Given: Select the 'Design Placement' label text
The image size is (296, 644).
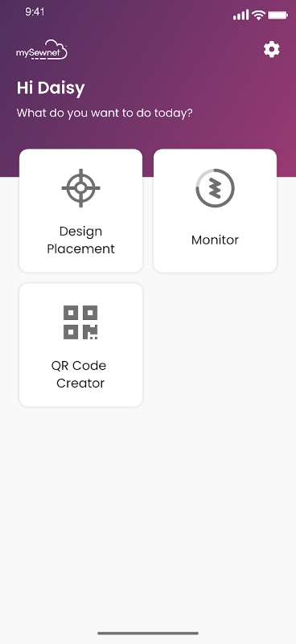Looking at the screenshot, I should coord(80,240).
